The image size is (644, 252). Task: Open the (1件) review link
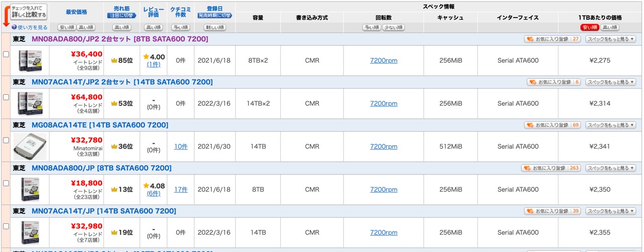click(x=153, y=65)
